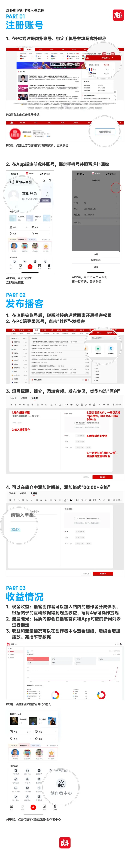The height and width of the screenshot is (868, 130).
Task: Select 原创/二创 type in step 3 editor
Action: pos(80,447)
